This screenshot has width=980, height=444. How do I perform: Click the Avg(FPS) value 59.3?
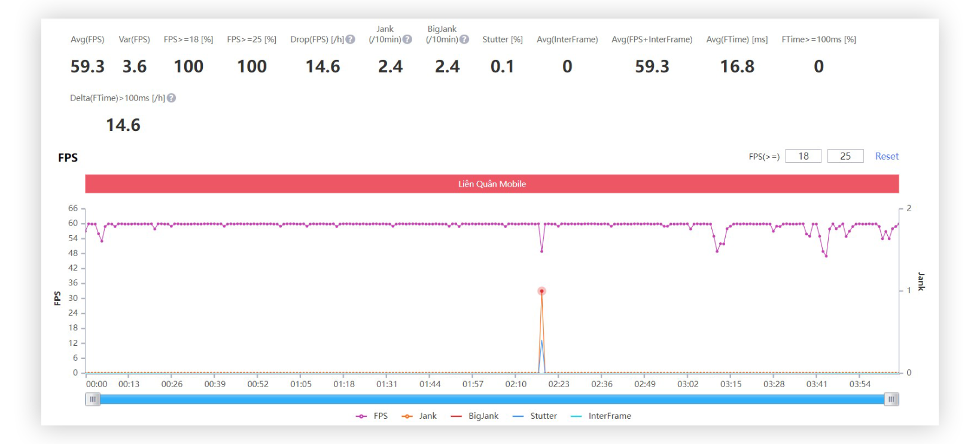(x=87, y=66)
